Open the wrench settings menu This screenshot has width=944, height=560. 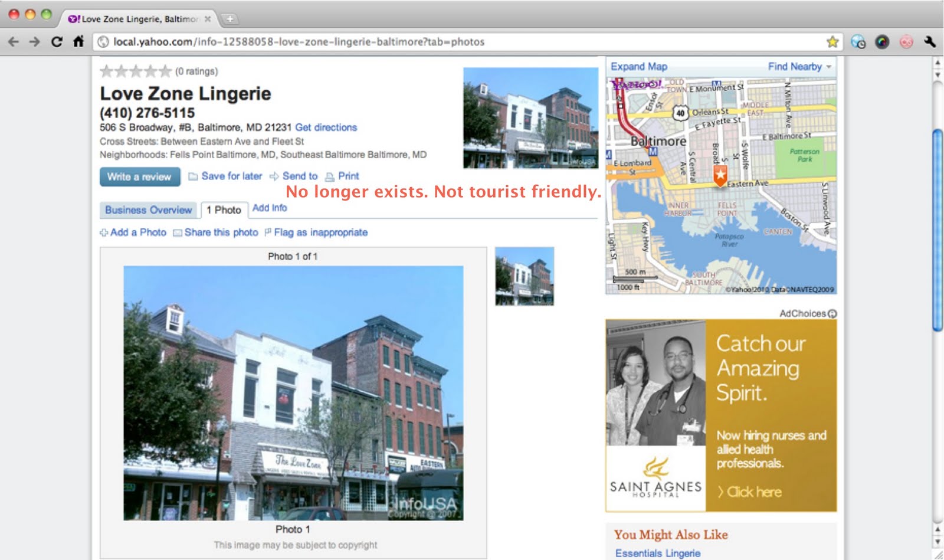click(x=930, y=42)
